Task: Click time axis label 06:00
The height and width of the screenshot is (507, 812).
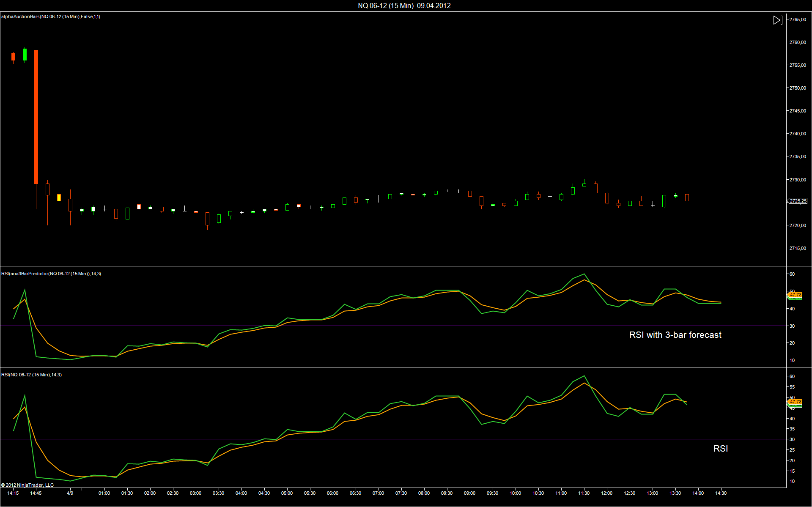Action: tap(333, 493)
